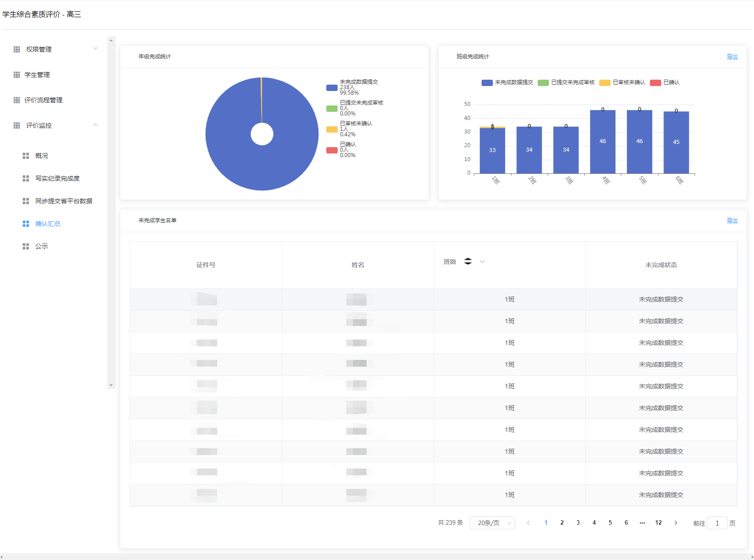754x560 pixels.
Task: Click the 3班 bar showing 34
Action: 566,150
